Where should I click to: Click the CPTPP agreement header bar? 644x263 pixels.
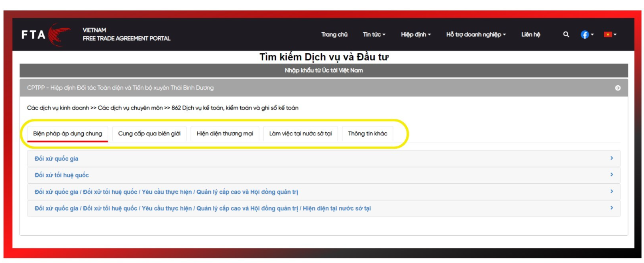pos(324,88)
